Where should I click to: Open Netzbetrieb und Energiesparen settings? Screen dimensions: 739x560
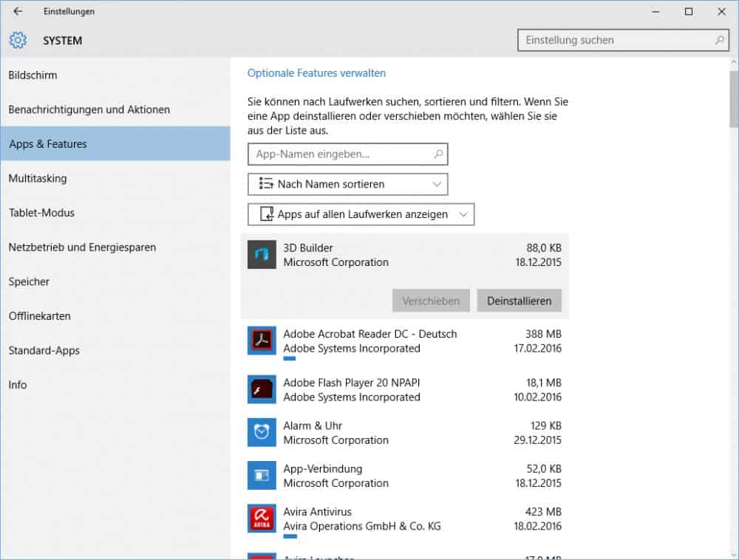(x=115, y=247)
